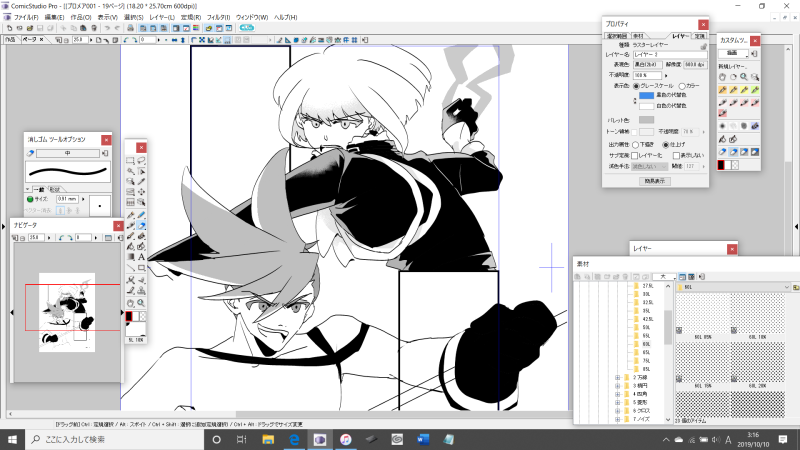The width and height of the screenshot is (800, 450).
Task: Pick the magnifier zoom tool in tool palette
Action: click(141, 303)
